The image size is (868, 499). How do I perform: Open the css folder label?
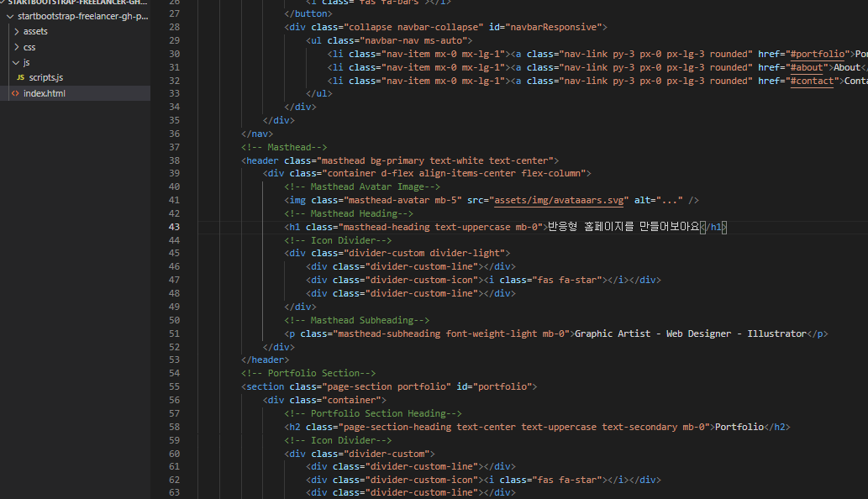pyautogui.click(x=29, y=47)
